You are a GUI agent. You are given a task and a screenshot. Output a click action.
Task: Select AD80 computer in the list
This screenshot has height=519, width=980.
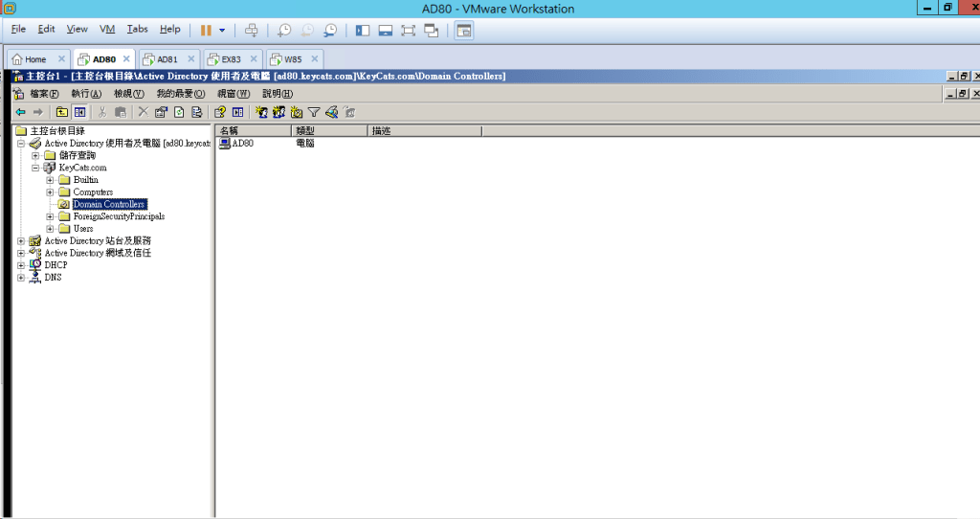coord(242,143)
